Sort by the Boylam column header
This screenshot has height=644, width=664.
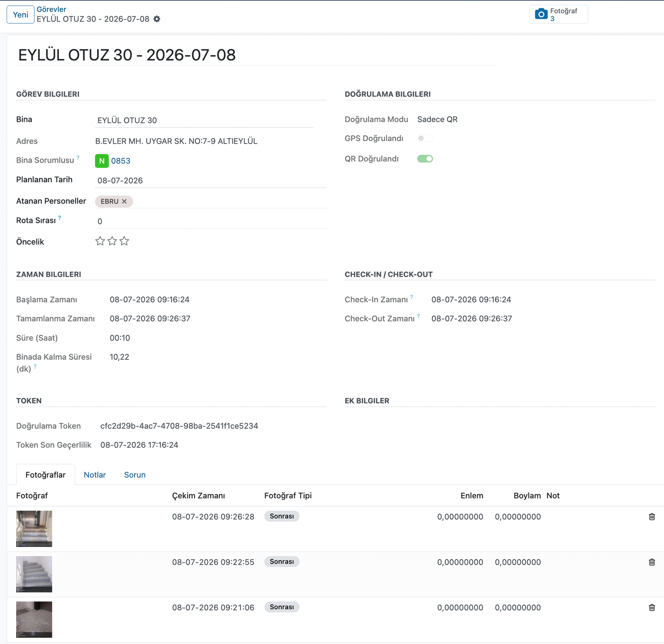coord(527,495)
